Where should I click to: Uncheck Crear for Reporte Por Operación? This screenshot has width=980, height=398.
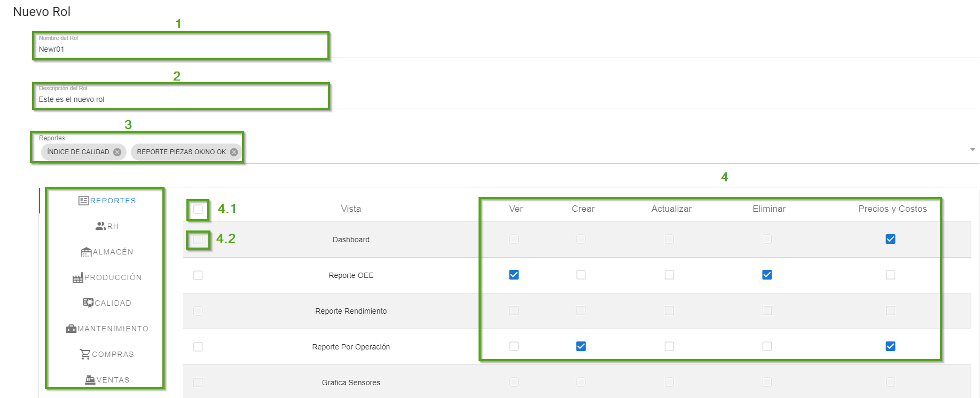[581, 346]
